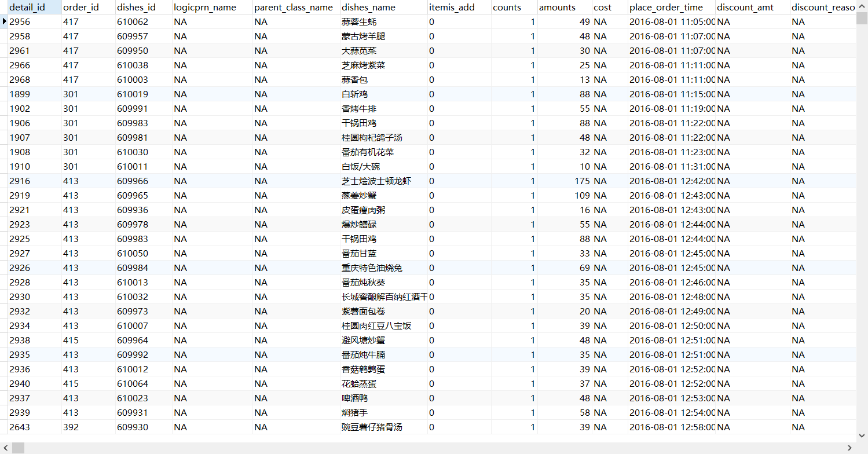Image resolution: width=868 pixels, height=454 pixels.
Task: Click dish name 爆炒鳝碌
Action: (x=359, y=224)
